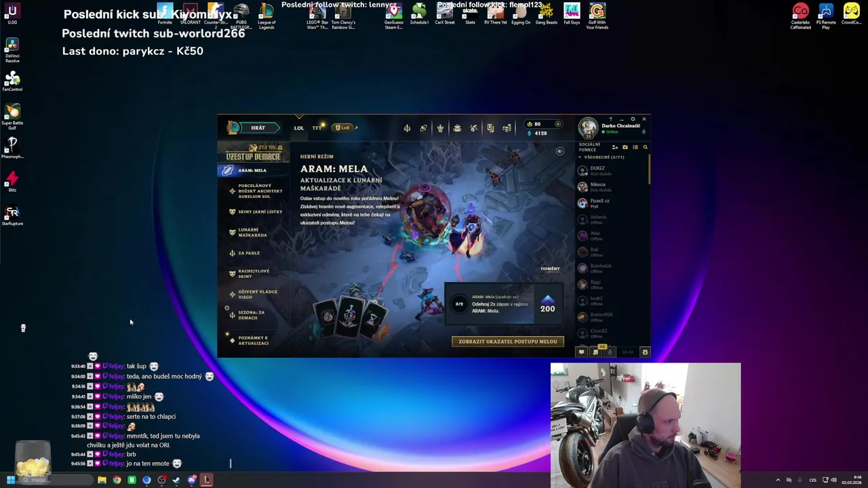This screenshot has width=868, height=488.
Task: Open the Clash brackets icon
Action: 423,128
